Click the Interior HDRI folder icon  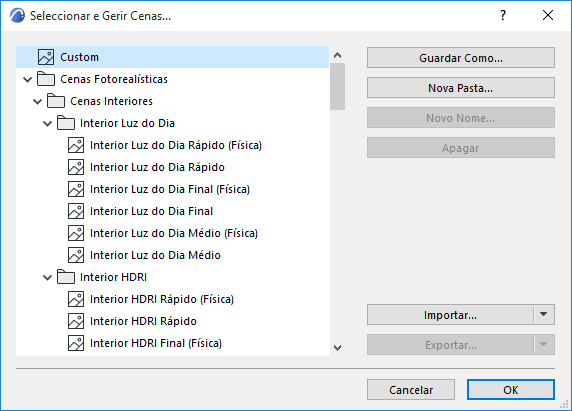click(x=66, y=277)
